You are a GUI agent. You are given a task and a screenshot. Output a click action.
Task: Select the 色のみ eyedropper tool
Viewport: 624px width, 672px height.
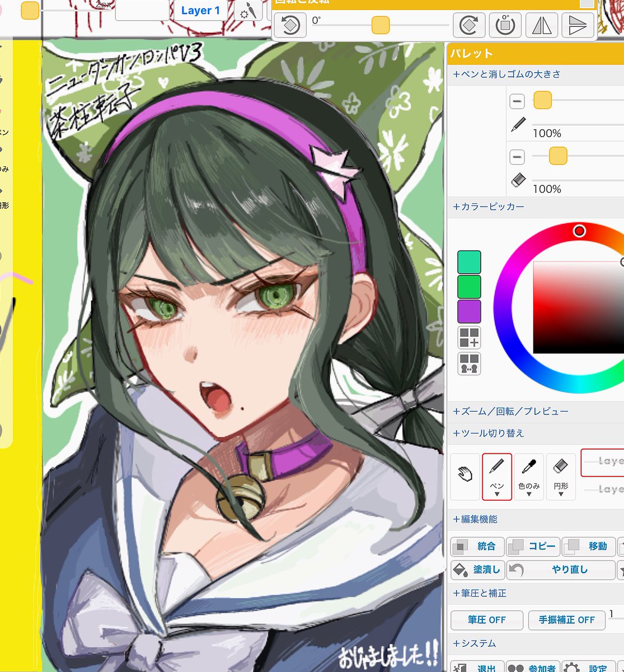[529, 476]
